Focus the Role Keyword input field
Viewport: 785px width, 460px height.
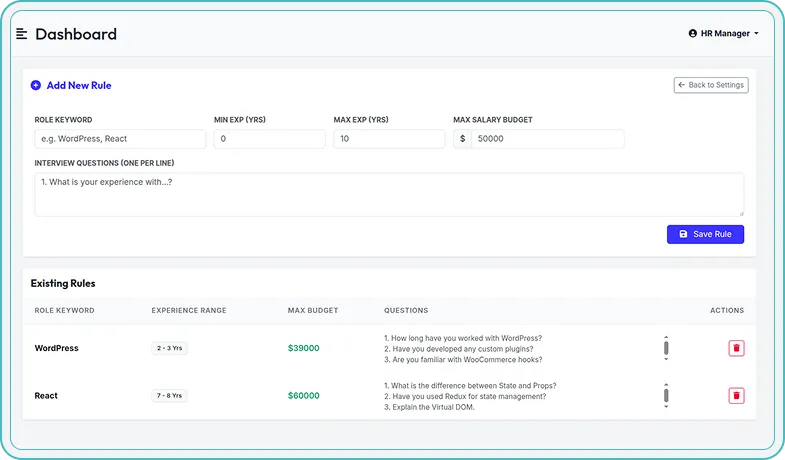pyautogui.click(x=120, y=139)
